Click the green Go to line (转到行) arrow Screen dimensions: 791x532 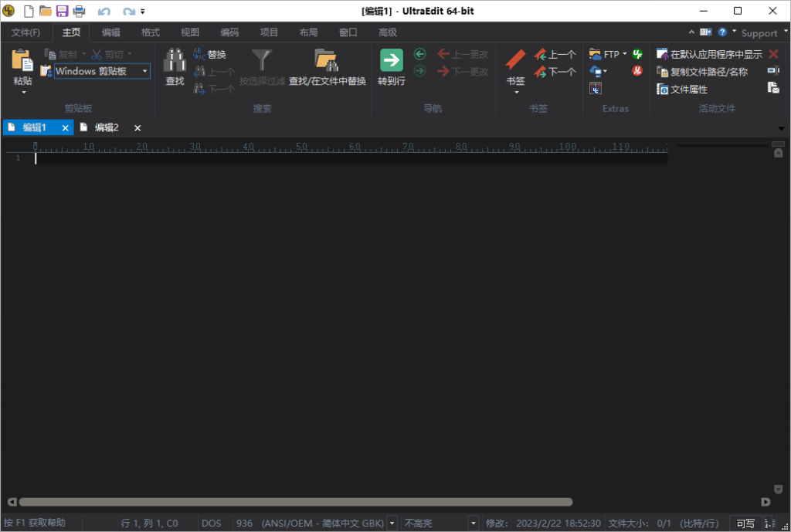pyautogui.click(x=392, y=60)
